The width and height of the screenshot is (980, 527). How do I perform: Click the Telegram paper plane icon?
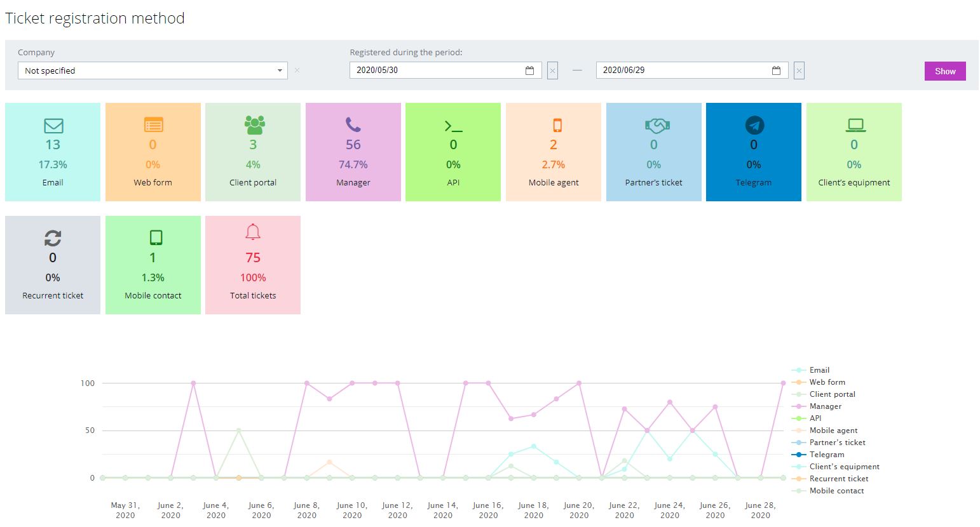tap(754, 125)
